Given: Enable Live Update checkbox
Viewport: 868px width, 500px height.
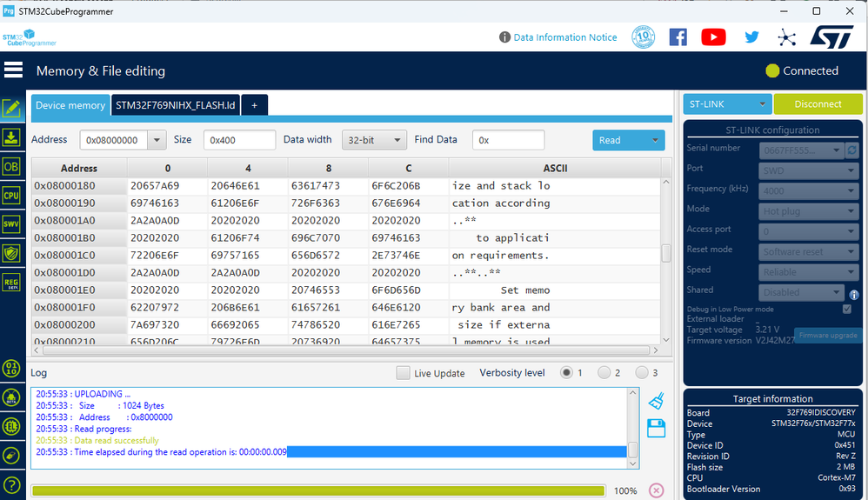Looking at the screenshot, I should pos(403,373).
